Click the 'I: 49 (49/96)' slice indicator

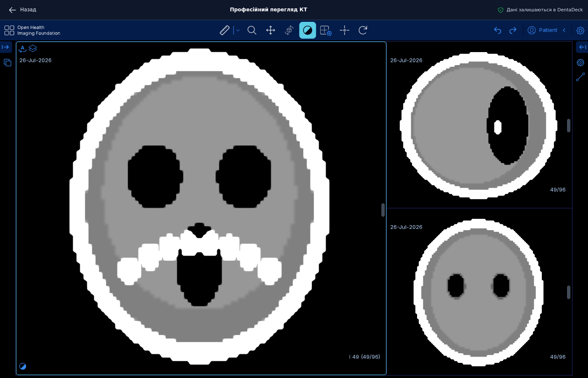(364, 357)
